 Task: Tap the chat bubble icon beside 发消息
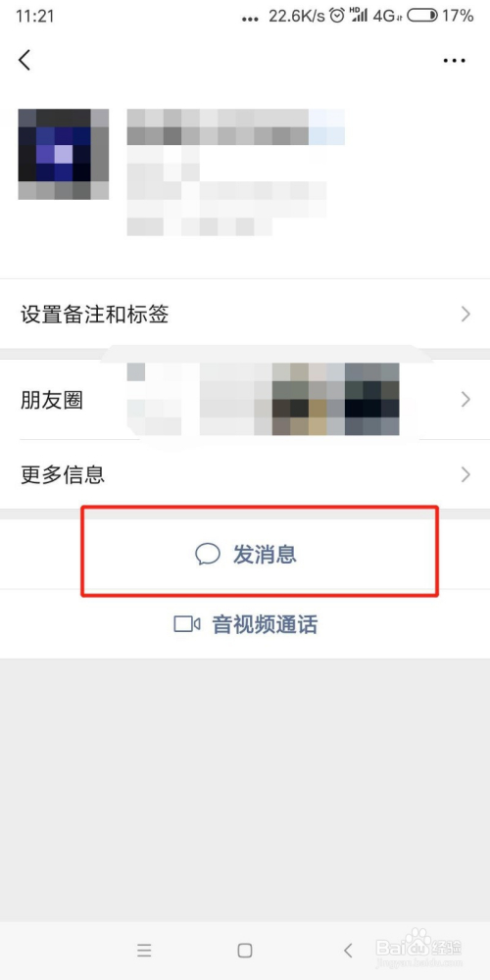click(x=208, y=554)
